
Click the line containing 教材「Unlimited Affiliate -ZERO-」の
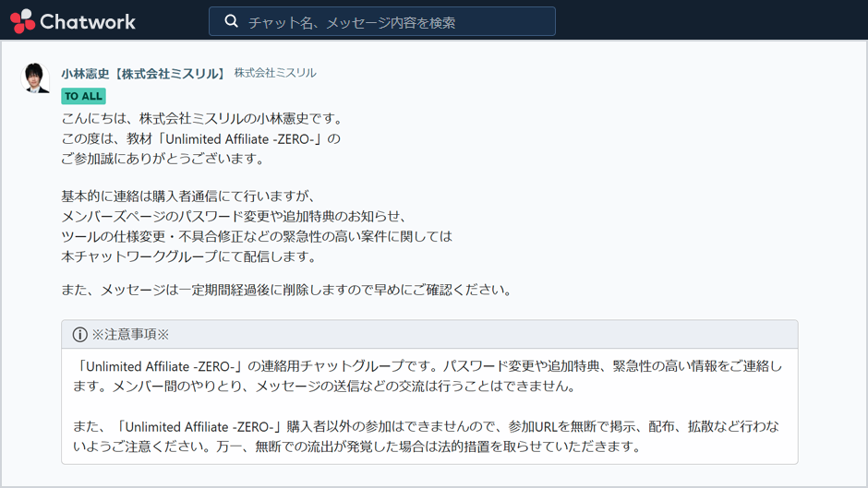tap(200, 139)
